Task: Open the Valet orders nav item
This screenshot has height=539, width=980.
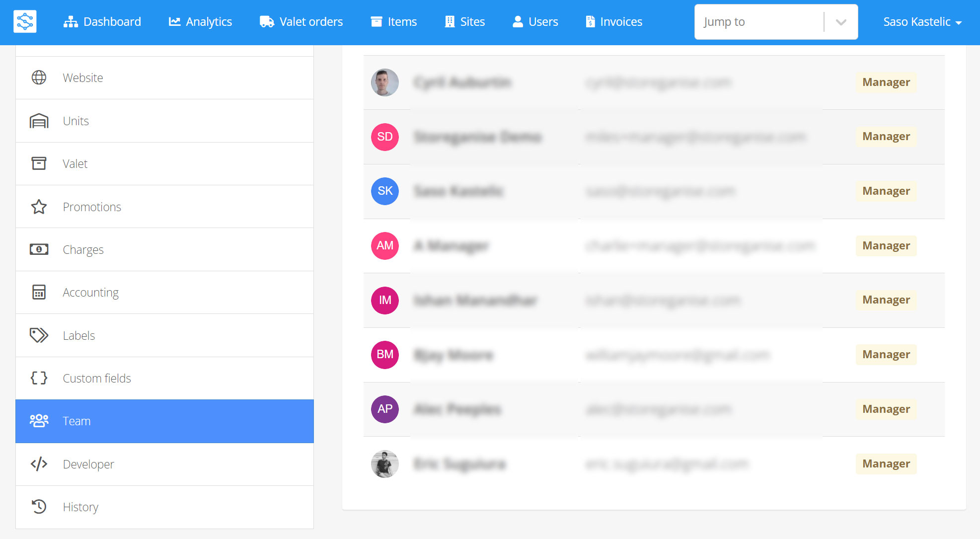Action: pyautogui.click(x=301, y=22)
